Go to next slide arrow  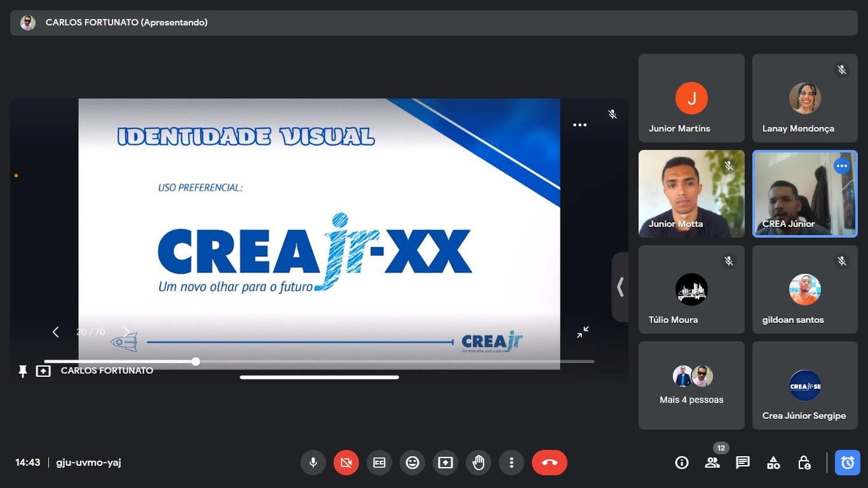[126, 332]
